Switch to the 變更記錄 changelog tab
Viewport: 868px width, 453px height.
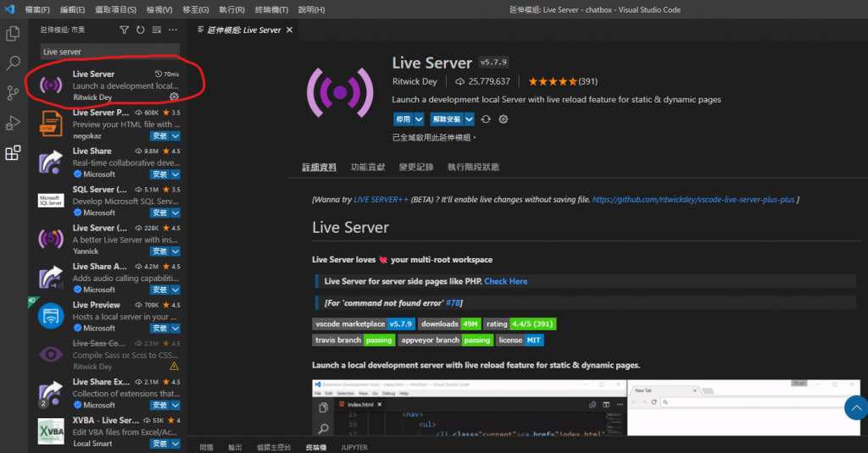pyautogui.click(x=416, y=167)
